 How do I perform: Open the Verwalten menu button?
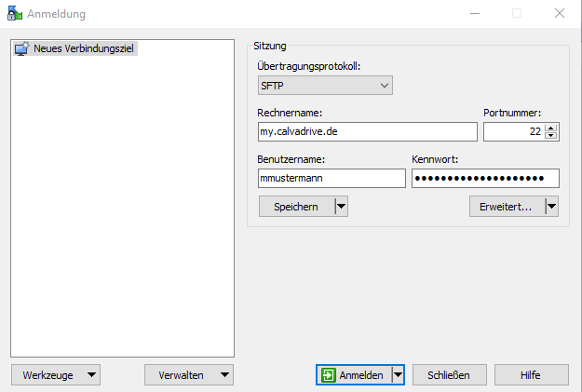click(189, 375)
